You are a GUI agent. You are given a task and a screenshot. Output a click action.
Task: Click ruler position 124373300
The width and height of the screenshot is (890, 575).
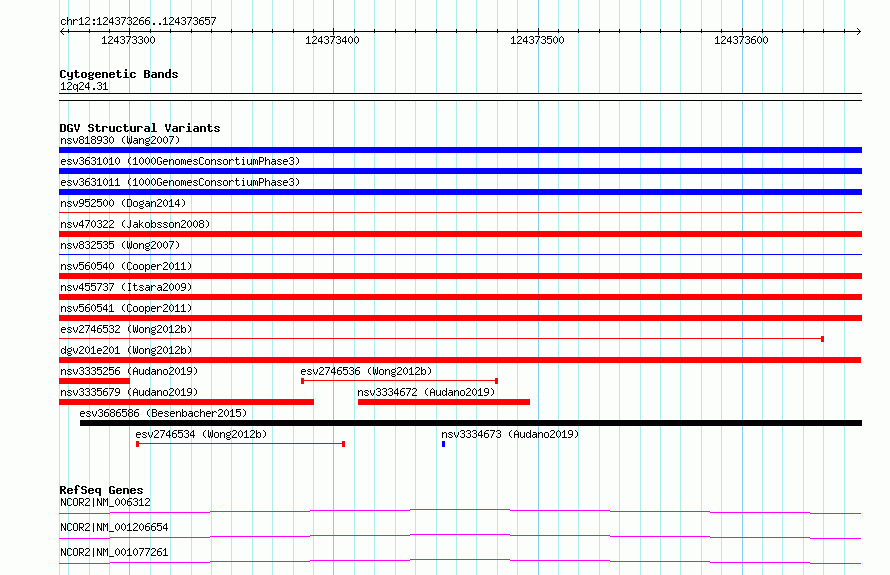128,40
